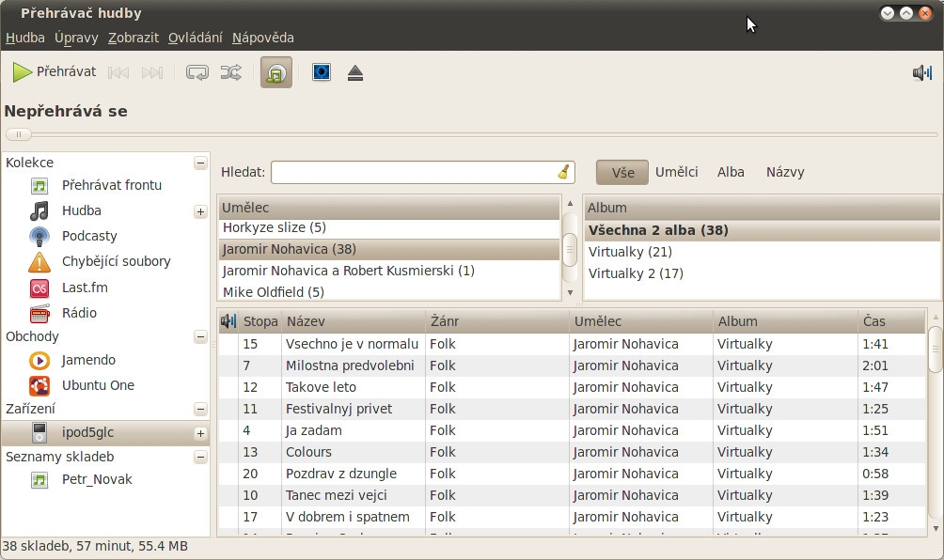Open the Úpravy menu
Screen dimensions: 944x560
(76, 38)
